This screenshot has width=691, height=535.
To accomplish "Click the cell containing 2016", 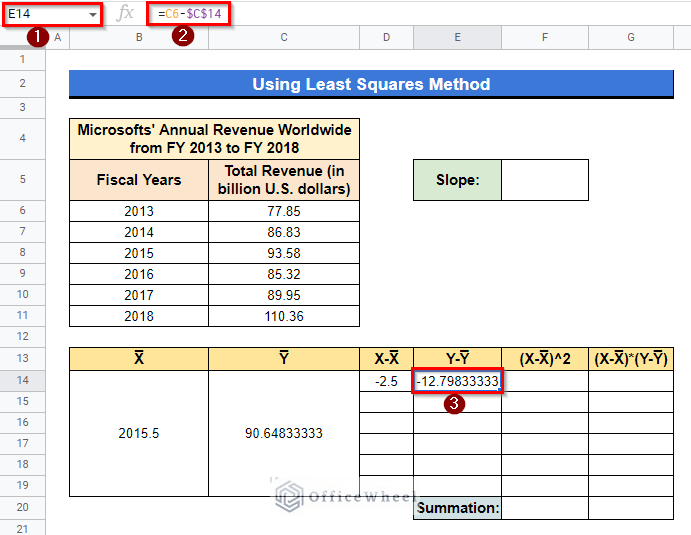I will click(139, 274).
